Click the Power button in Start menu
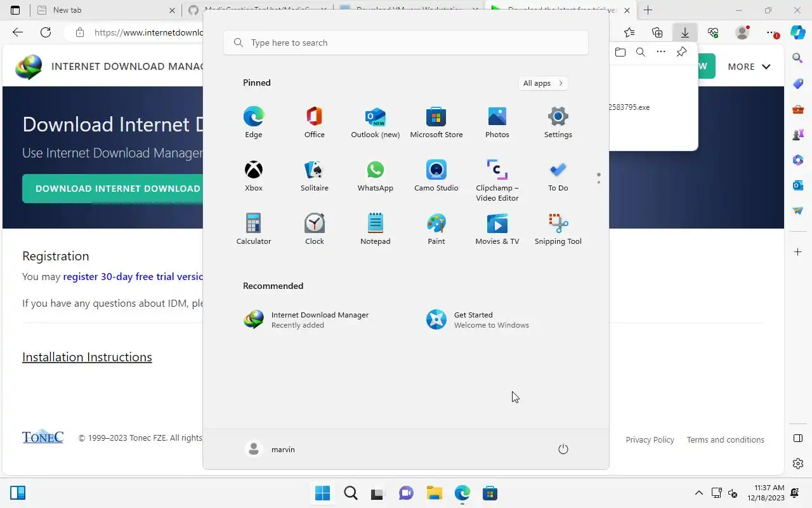The width and height of the screenshot is (812, 508). tap(563, 449)
